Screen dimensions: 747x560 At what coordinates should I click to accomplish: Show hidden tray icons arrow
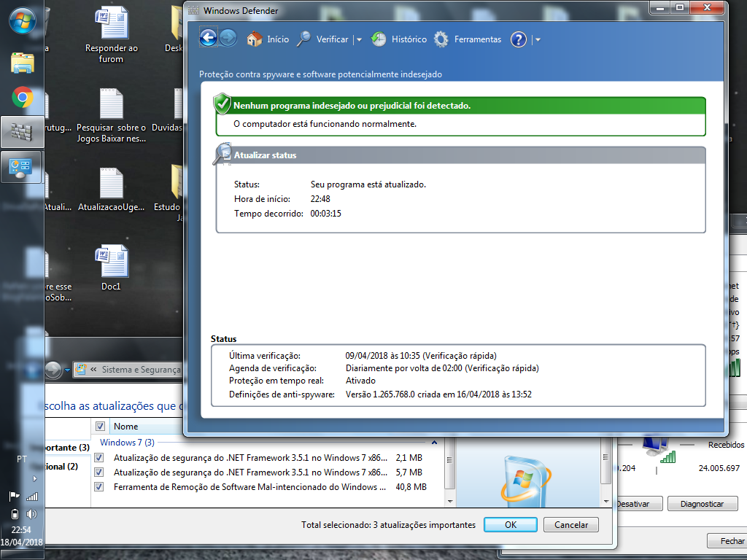[x=34, y=478]
